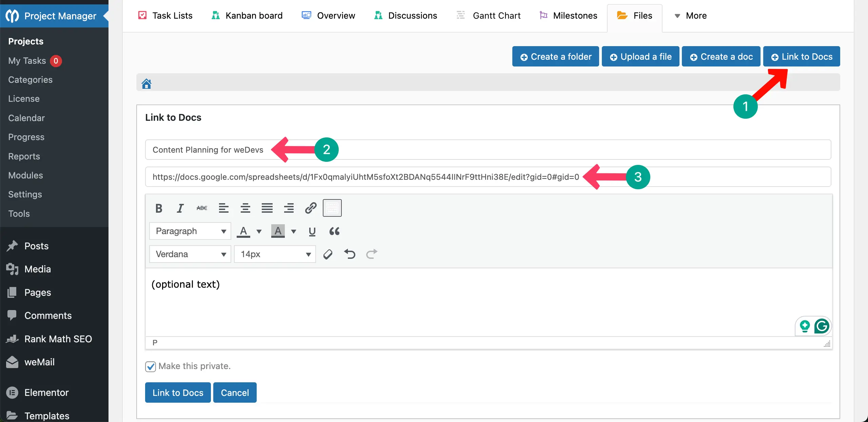Apply blockquote formatting
This screenshot has height=422, width=868.
click(x=334, y=231)
